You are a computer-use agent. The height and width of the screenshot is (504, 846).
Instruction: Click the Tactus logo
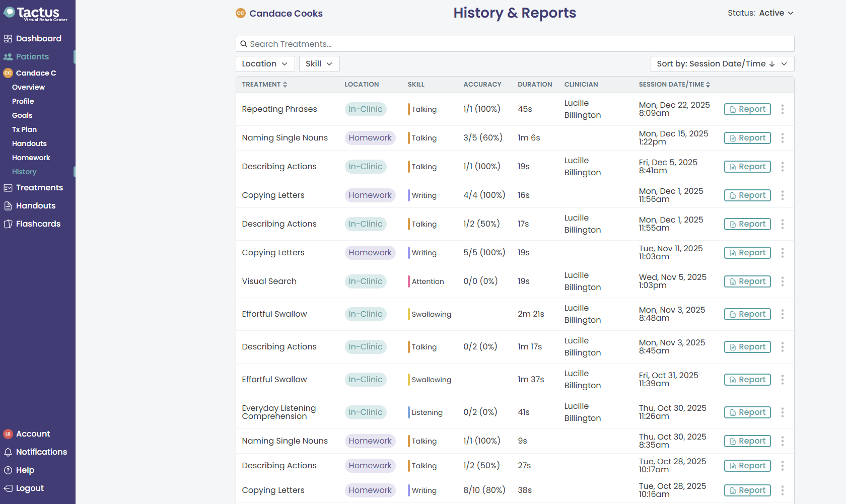coord(35,13)
